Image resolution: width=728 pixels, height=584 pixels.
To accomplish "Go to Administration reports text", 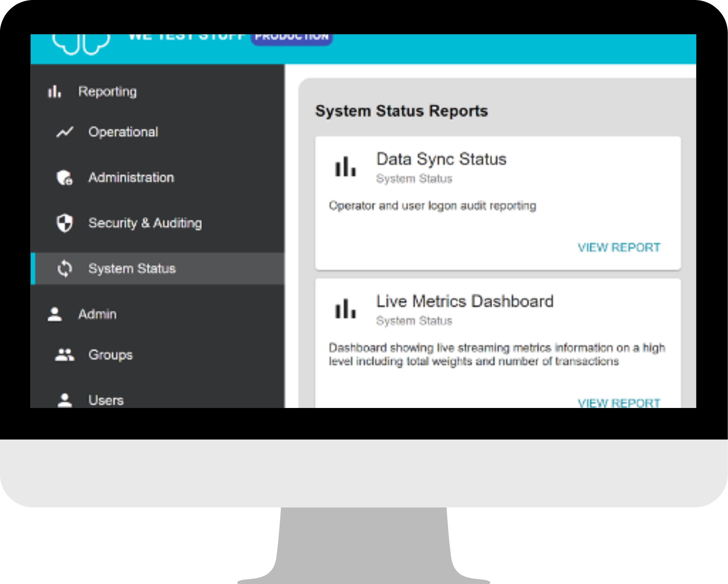I will pos(131,178).
